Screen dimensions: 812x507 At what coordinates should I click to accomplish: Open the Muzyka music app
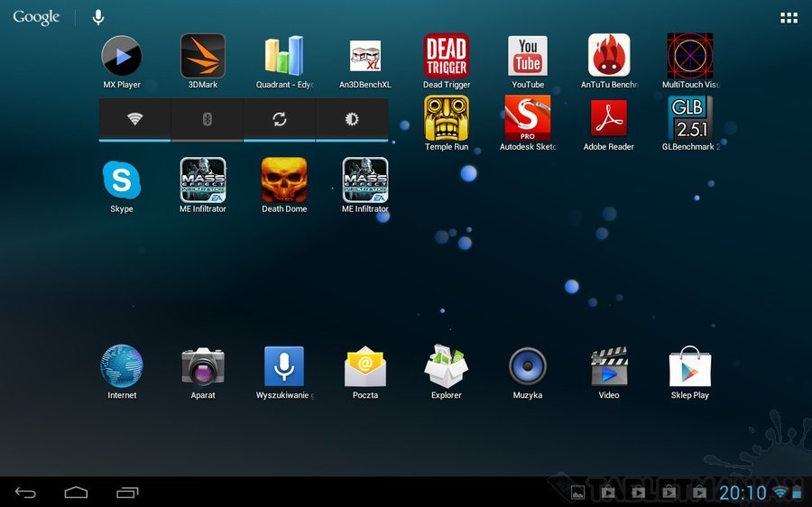[x=528, y=366]
